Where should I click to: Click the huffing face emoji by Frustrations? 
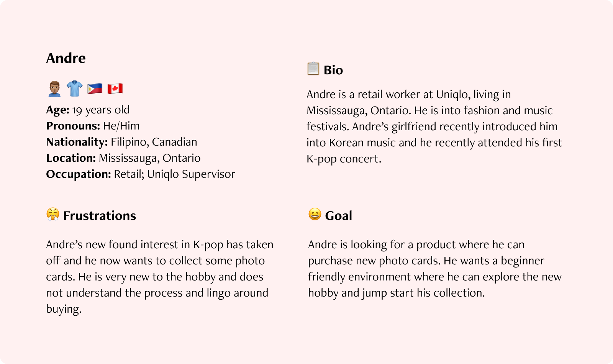[x=53, y=214]
